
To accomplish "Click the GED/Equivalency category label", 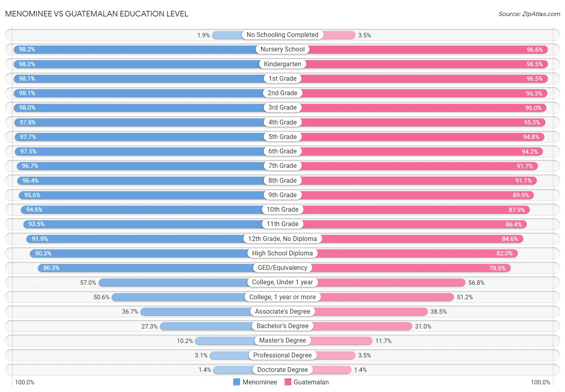I will point(282,267).
